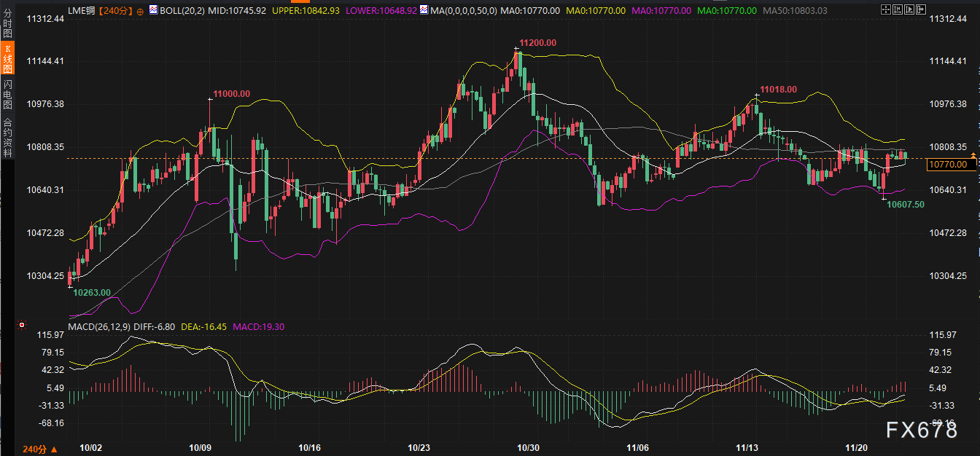The height and width of the screenshot is (456, 980).
Task: Click the LME铜 instrument name
Action: [x=83, y=11]
